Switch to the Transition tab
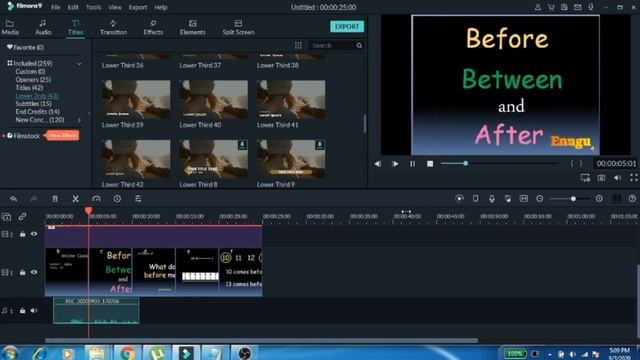The width and height of the screenshot is (640, 360). coord(113,27)
